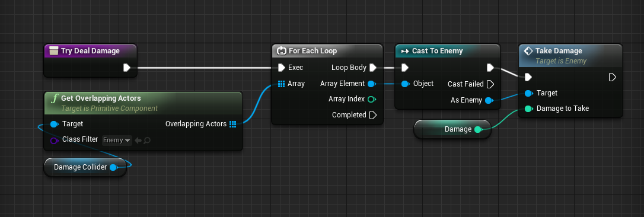Select the Damage Collider variable node
644x217 pixels.
[x=85, y=167]
